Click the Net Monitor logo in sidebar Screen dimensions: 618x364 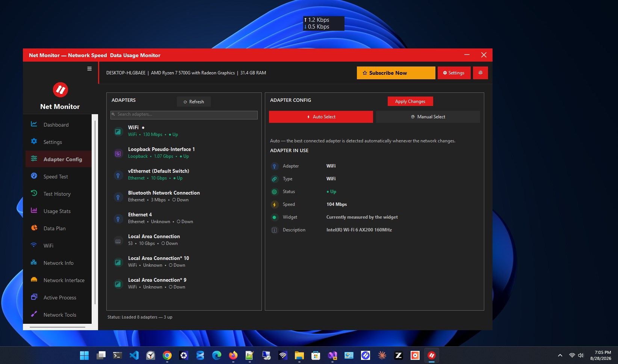(x=60, y=90)
